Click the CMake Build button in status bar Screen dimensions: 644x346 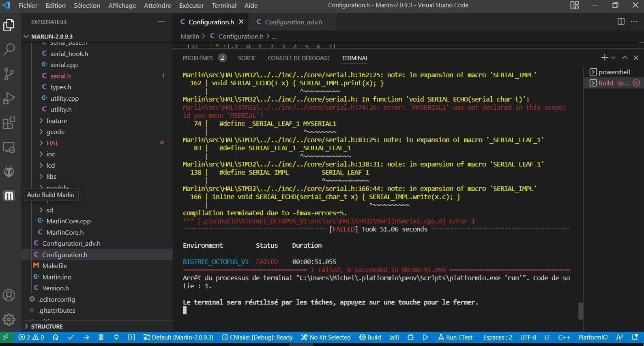click(370, 337)
